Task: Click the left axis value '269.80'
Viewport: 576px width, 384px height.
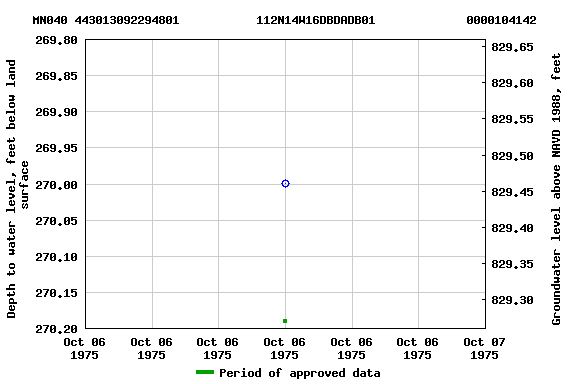Action: (57, 40)
